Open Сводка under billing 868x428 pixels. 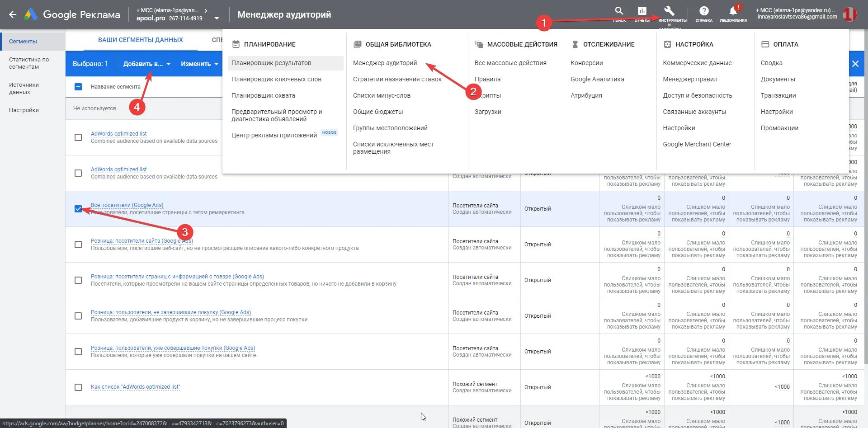click(771, 63)
